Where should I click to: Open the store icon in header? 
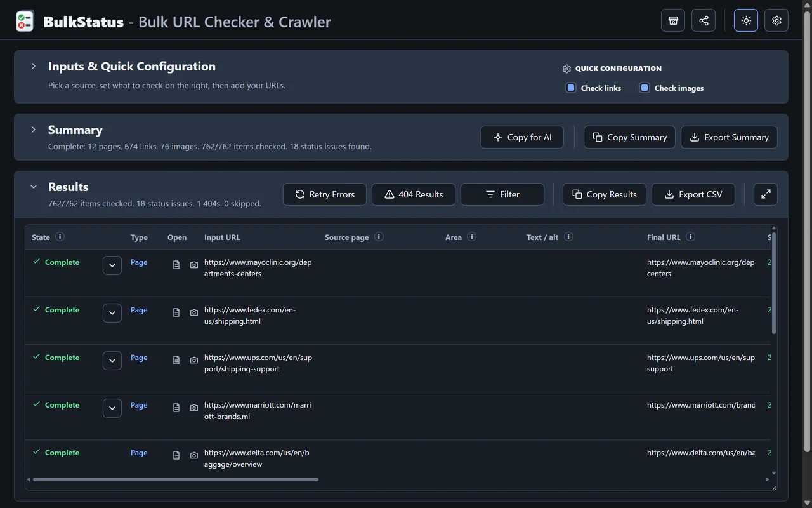pos(673,21)
